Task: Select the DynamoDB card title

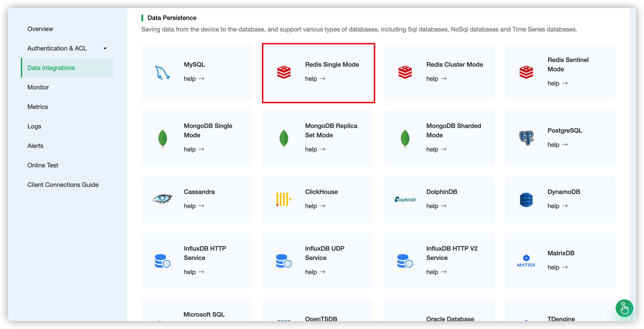Action: [564, 192]
